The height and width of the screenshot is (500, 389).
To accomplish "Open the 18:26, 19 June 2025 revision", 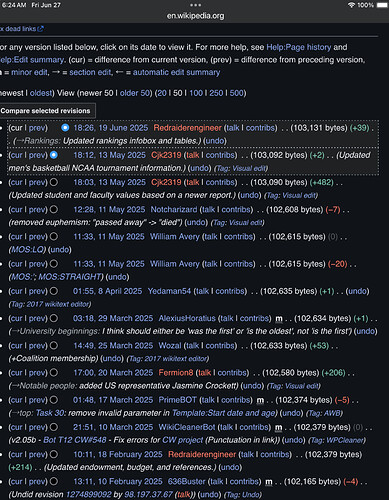I will point(110,128).
